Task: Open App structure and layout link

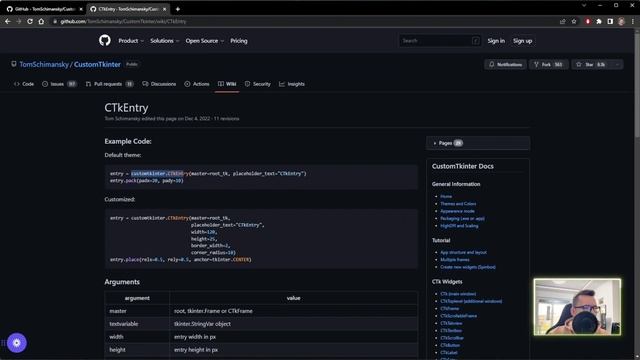Action: point(463,252)
